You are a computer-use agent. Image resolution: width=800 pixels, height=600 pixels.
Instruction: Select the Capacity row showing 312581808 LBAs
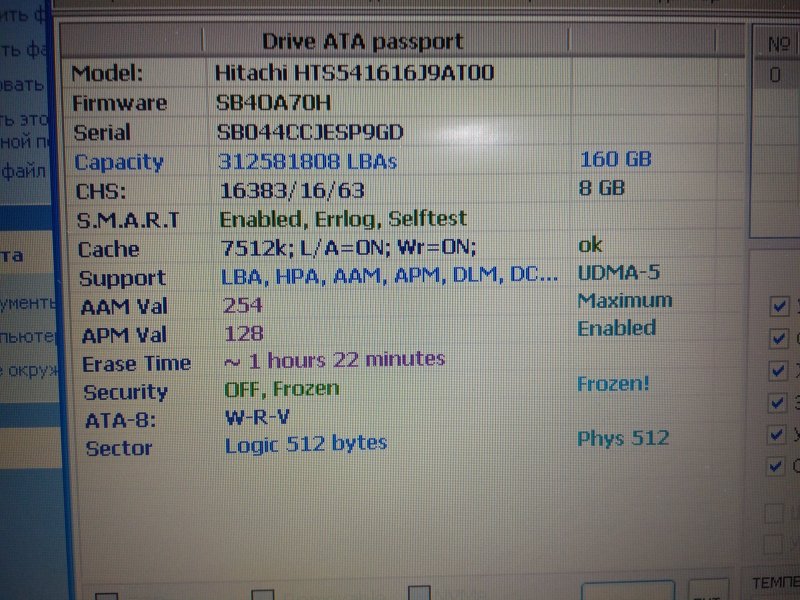[x=308, y=161]
